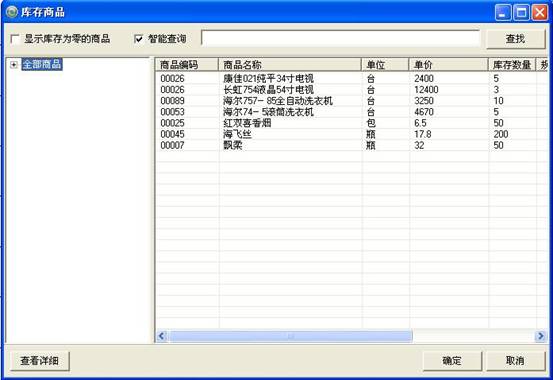Click the 查找 search button
Screen dimensions: 553x380
pos(516,39)
